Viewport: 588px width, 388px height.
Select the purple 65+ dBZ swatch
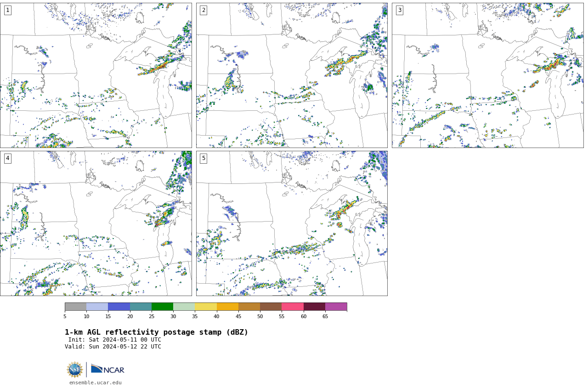[x=336, y=307]
